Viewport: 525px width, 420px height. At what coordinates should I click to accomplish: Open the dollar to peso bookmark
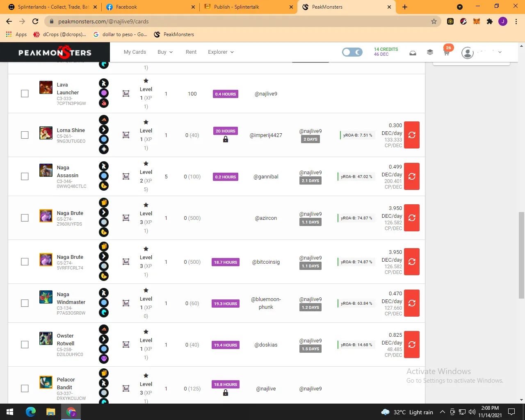[x=120, y=34]
